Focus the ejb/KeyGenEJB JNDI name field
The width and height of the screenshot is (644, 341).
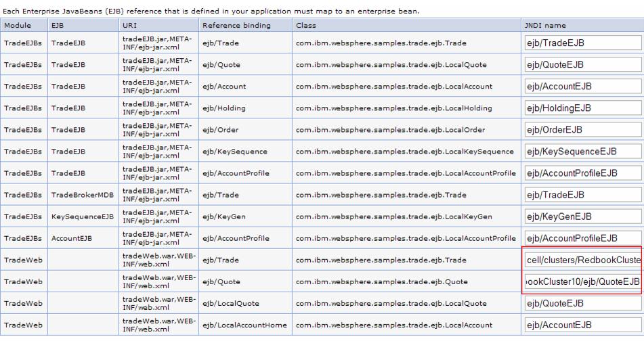click(x=583, y=217)
